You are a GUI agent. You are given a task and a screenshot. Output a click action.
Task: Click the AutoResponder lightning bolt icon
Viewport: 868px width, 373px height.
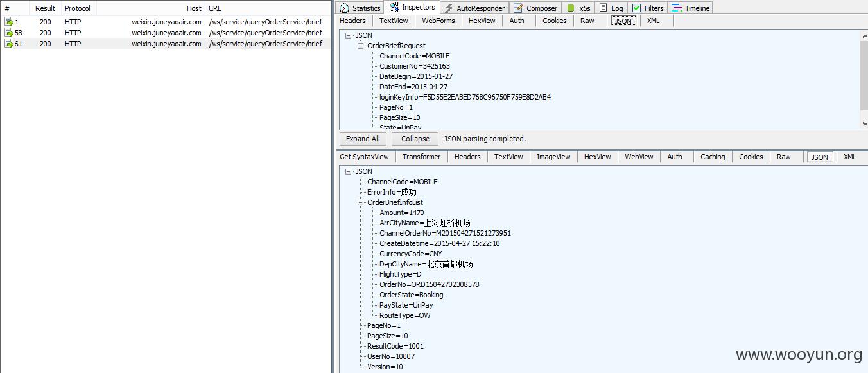[449, 8]
